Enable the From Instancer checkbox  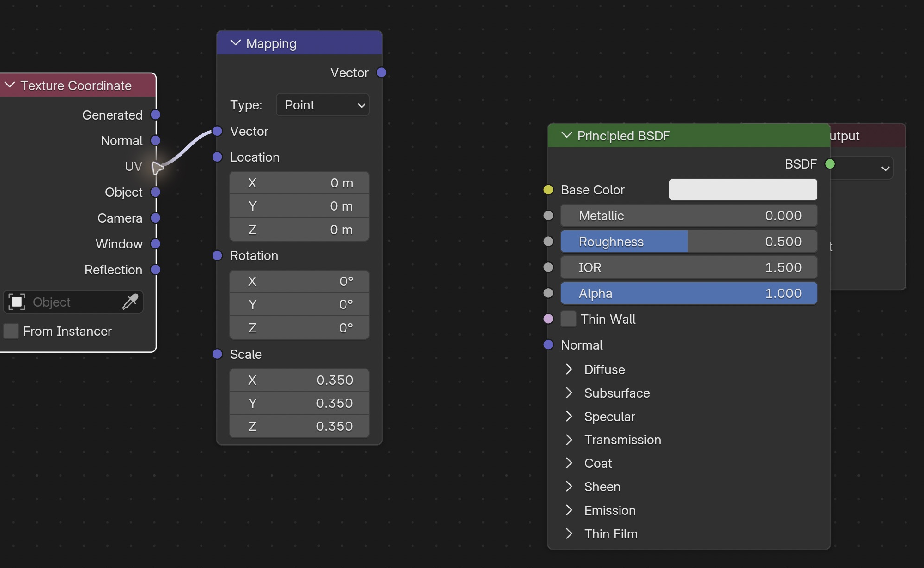click(11, 331)
